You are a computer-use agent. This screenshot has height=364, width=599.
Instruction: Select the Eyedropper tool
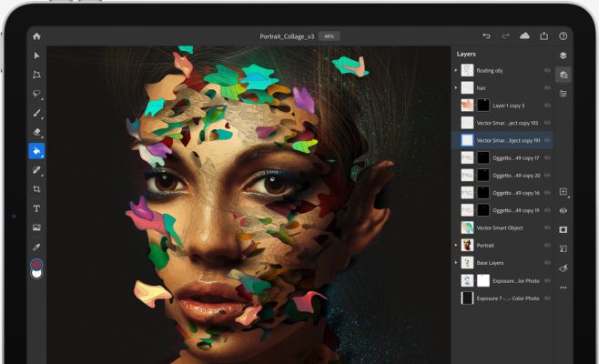36,247
